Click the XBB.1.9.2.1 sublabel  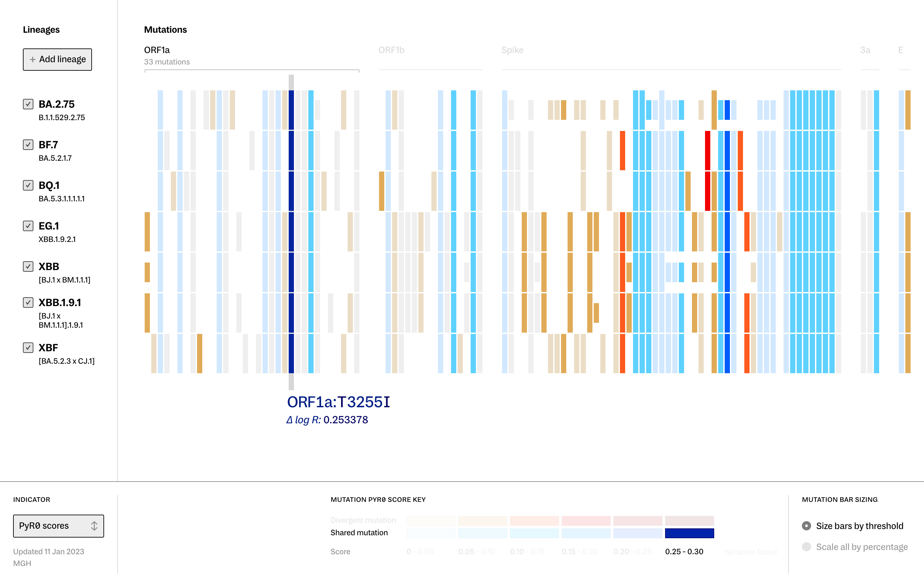tap(57, 239)
